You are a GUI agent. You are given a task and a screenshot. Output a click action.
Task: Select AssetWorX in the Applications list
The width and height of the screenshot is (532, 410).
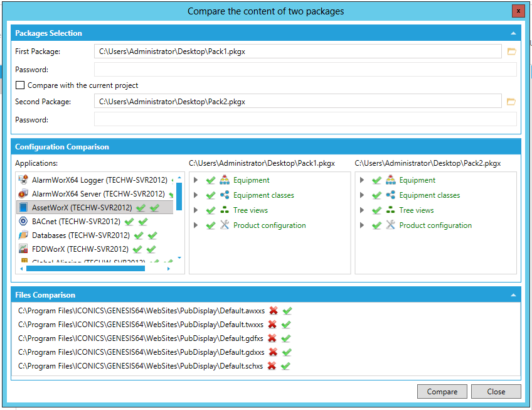[82, 208]
